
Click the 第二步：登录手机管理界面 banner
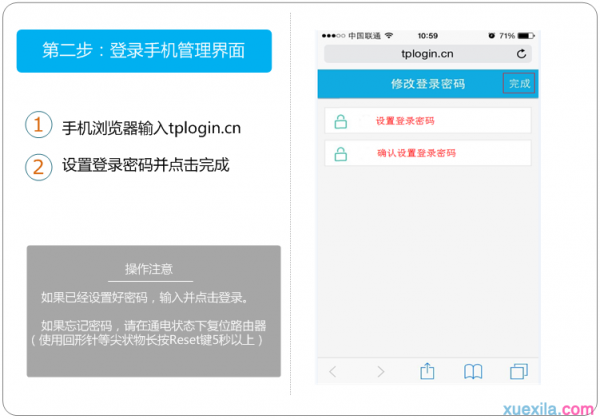pos(144,51)
